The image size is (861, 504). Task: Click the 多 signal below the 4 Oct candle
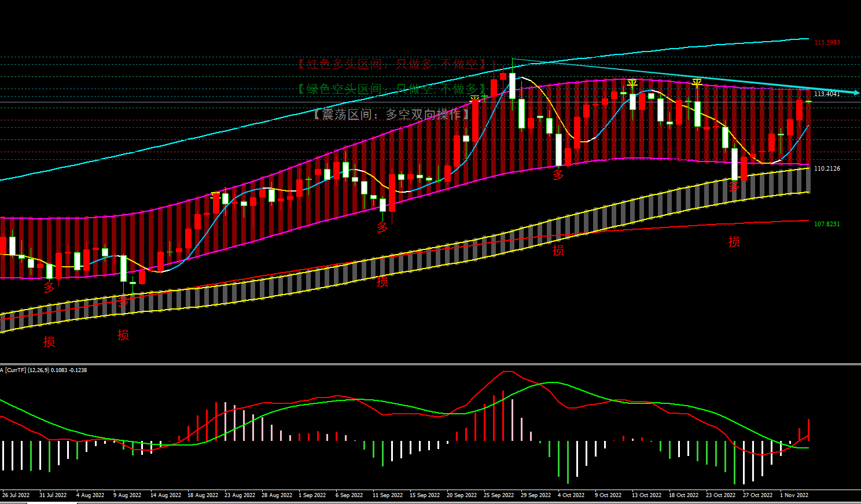[558, 174]
